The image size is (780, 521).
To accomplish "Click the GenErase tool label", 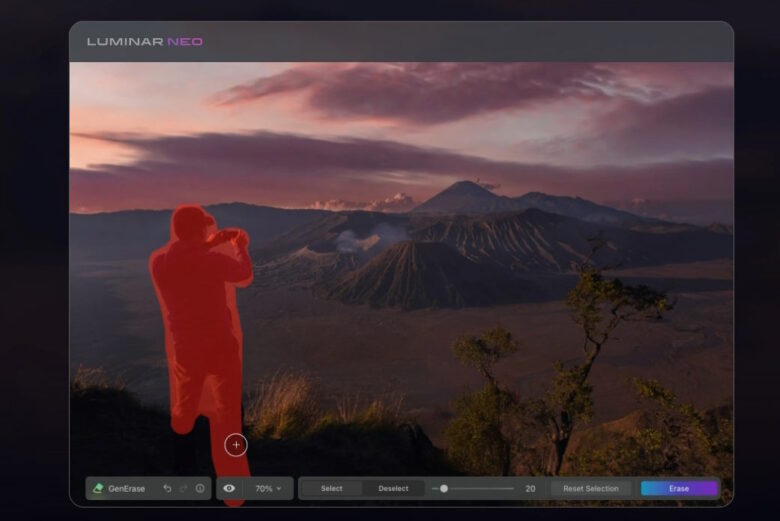I will click(126, 489).
